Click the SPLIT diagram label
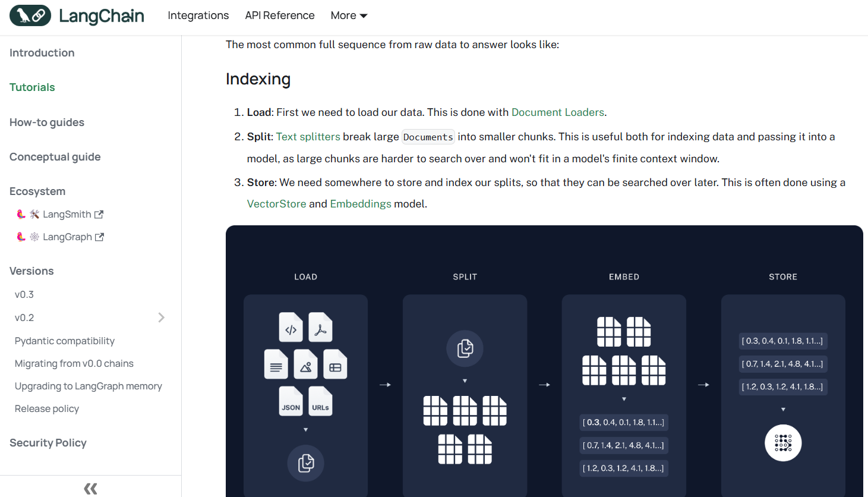This screenshot has width=868, height=497. pyautogui.click(x=465, y=277)
